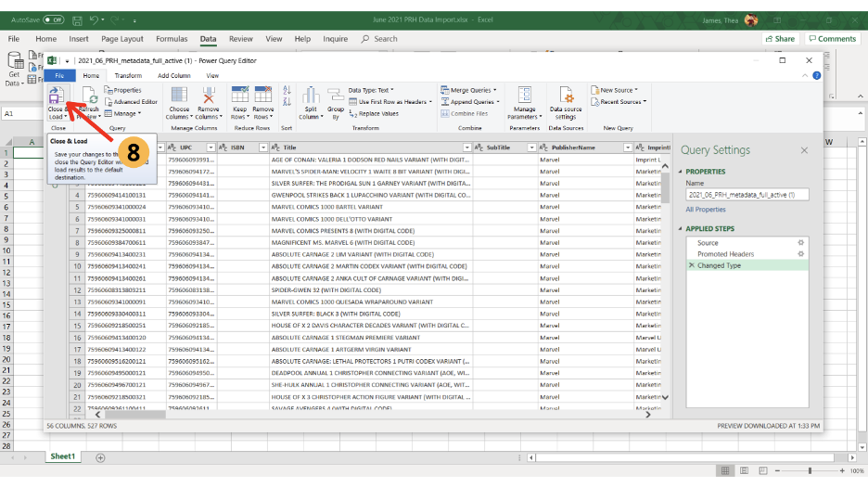The height and width of the screenshot is (488, 868).
Task: Click the Remove Rows icon
Action: coord(263,96)
